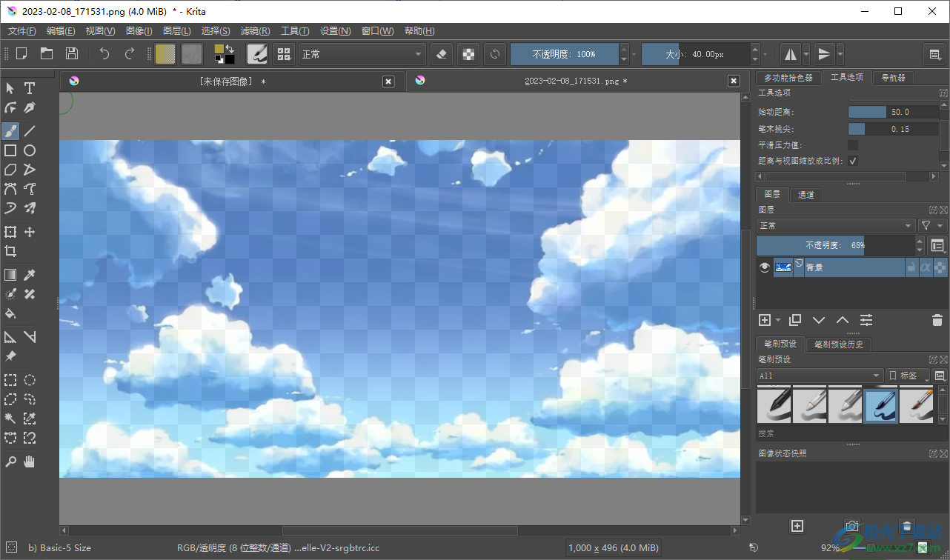Toggle preserve alpha
Image resolution: width=950 pixels, height=560 pixels.
pyautogui.click(x=468, y=53)
